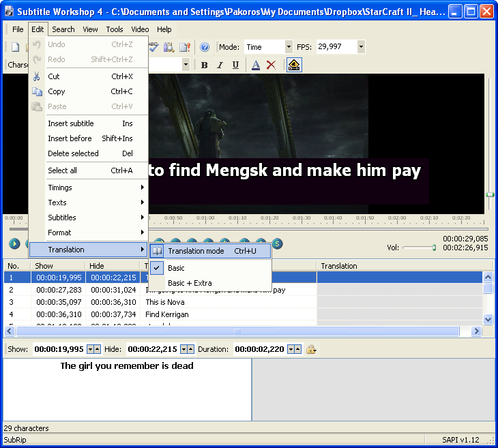Remove formatting tags with the red X
Image resolution: width=498 pixels, height=448 pixels.
coord(271,65)
